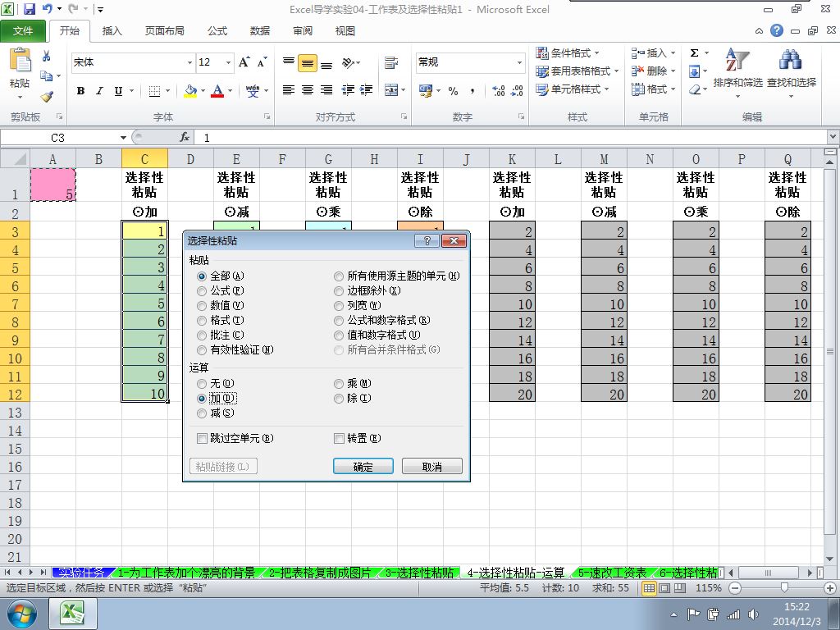Screen dimensions: 840x630
Task: Click the red font color swatch
Action: [217, 91]
